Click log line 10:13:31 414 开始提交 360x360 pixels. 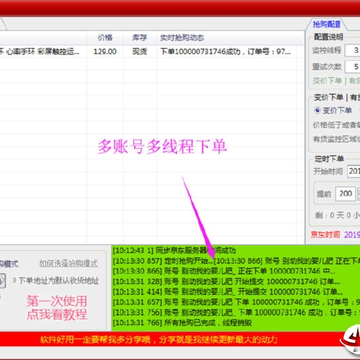[x=227, y=292]
